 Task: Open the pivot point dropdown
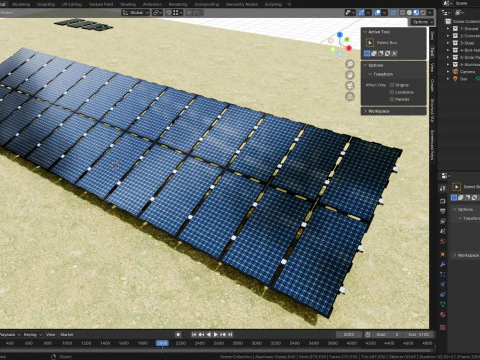click(157, 13)
